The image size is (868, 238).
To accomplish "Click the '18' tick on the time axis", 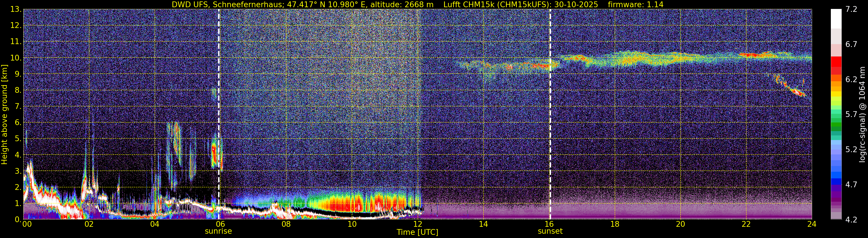I will tap(614, 224).
